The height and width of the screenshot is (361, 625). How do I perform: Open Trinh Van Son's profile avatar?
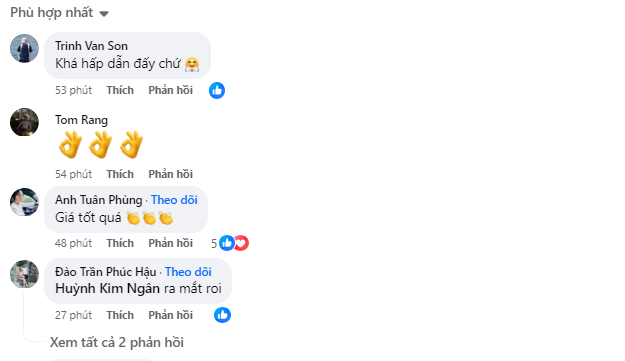(x=24, y=48)
